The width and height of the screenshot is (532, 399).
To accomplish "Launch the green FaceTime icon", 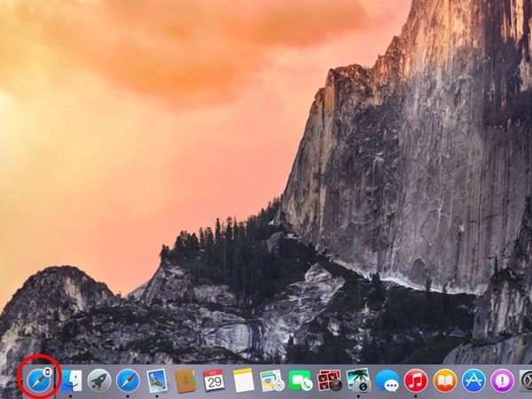I will pyautogui.click(x=301, y=380).
